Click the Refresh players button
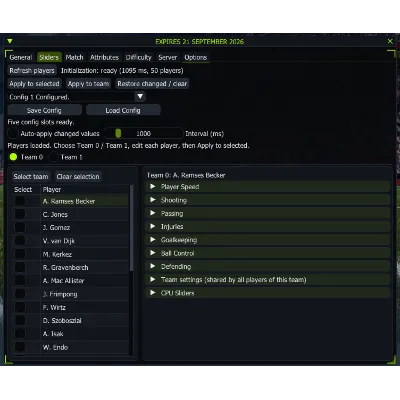This screenshot has width=400, height=400. (x=32, y=71)
